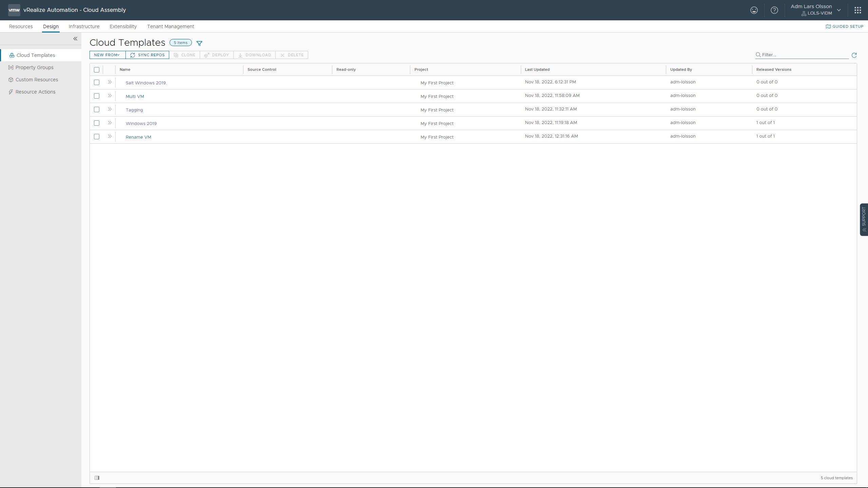Open the services grid app switcher
Screen dimensions: 868x488
pos(857,10)
